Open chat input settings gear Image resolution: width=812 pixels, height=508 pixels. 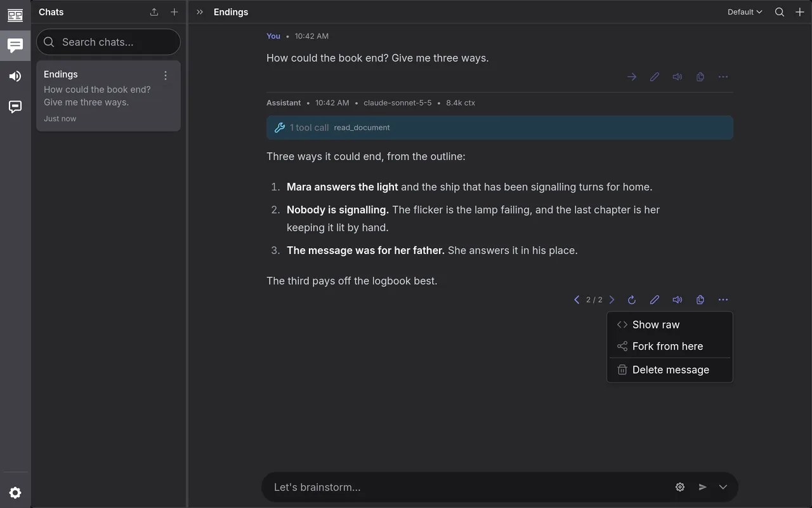(680, 487)
